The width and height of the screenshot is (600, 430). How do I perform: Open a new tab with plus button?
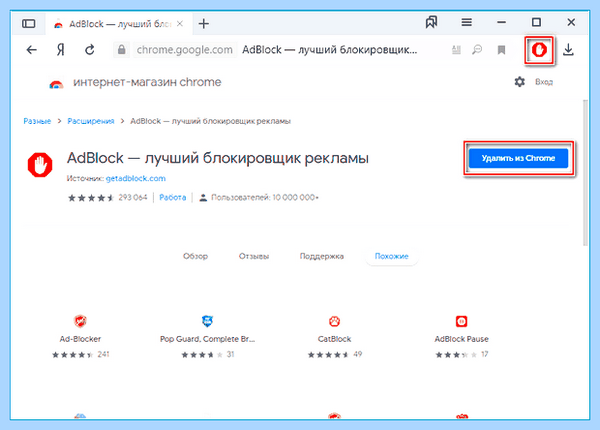click(204, 24)
